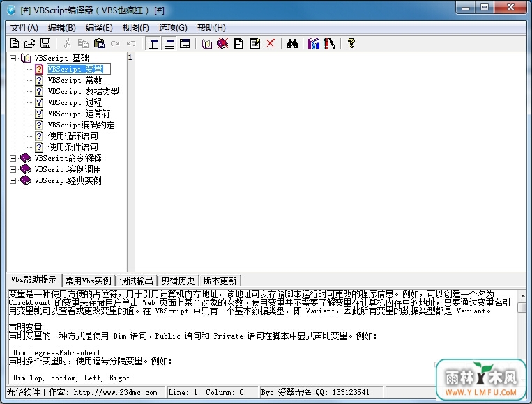This screenshot has width=532, height=404.
Task: Open the 编辑(B) menu
Action: coord(62,28)
